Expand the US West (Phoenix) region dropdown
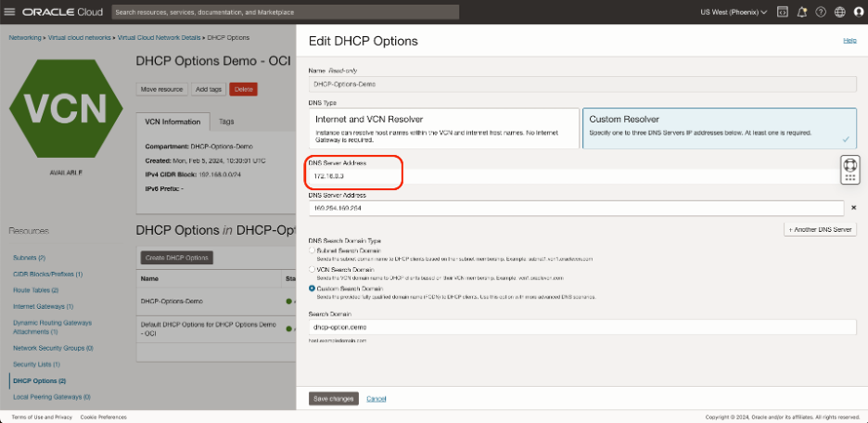The image size is (868, 423). tap(733, 13)
